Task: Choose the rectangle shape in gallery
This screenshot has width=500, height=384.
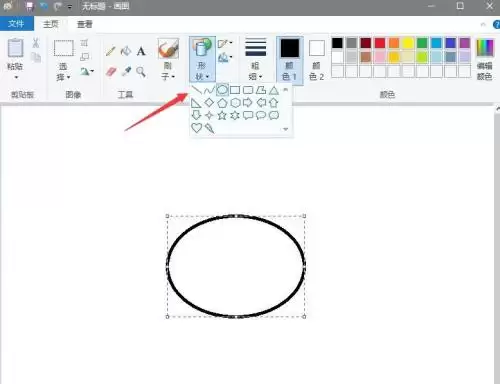Action: click(x=235, y=90)
